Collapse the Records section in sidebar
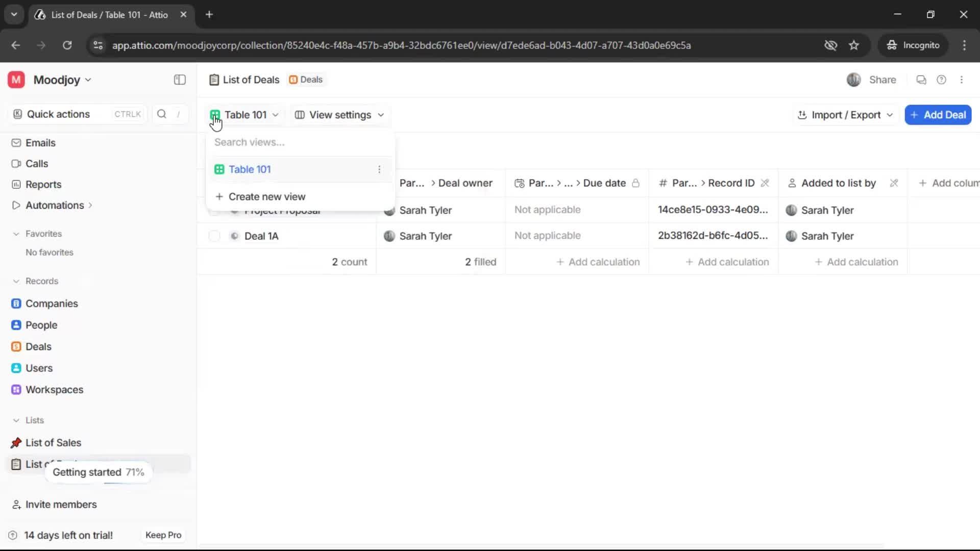This screenshot has height=551, width=980. pyautogui.click(x=16, y=281)
